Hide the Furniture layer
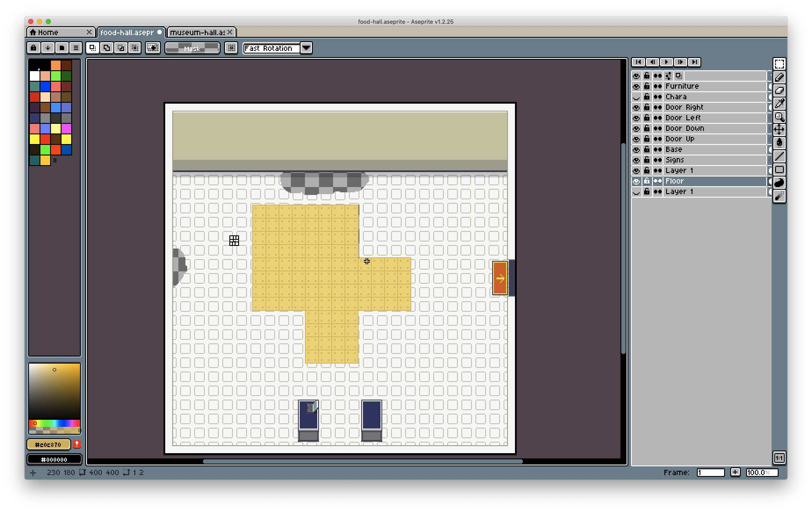The height and width of the screenshot is (512, 812). pos(636,87)
